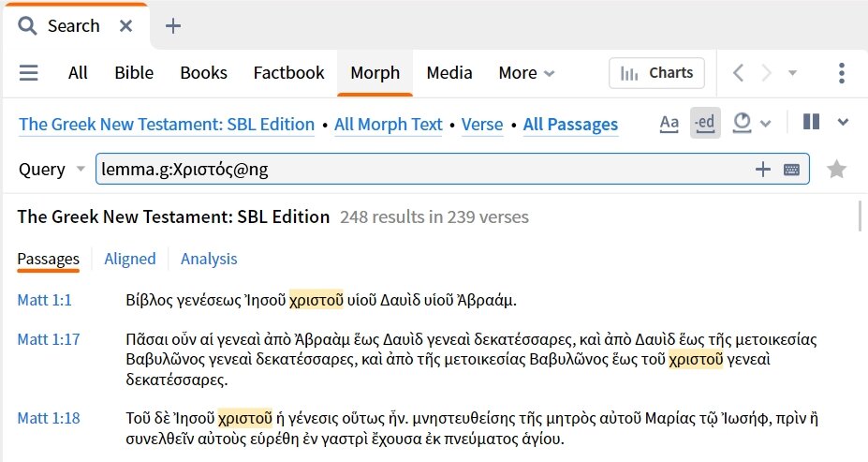
Task: Click the word Μαρίας in Matt 1:18
Action: [x=669, y=418]
